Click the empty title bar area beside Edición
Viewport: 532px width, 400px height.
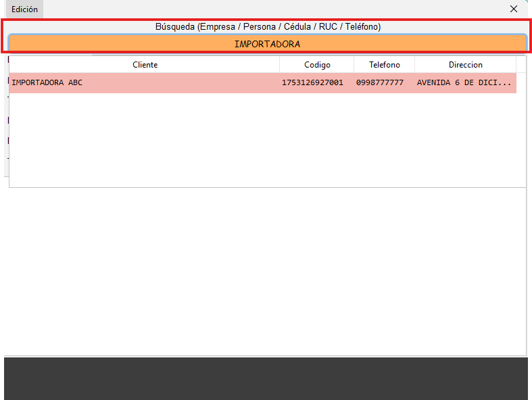pos(270,9)
